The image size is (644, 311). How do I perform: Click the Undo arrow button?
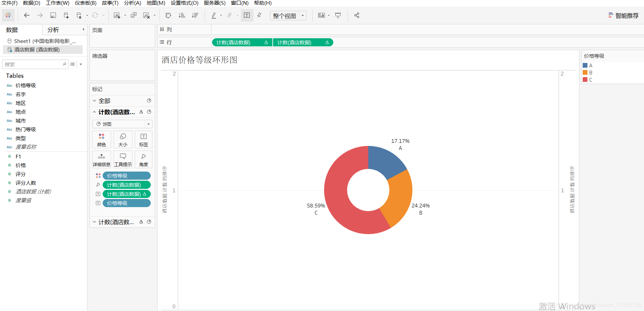point(26,15)
